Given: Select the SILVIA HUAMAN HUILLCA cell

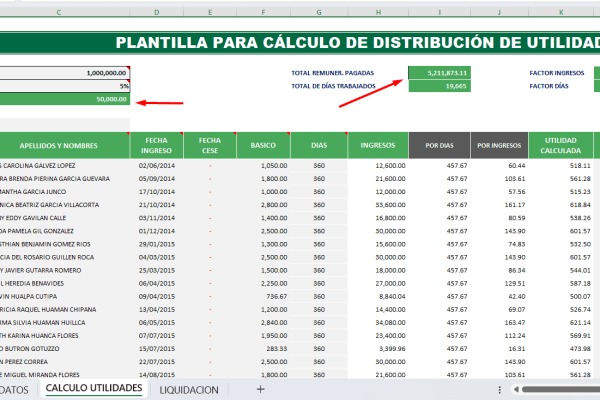Looking at the screenshot, I should tap(65, 323).
